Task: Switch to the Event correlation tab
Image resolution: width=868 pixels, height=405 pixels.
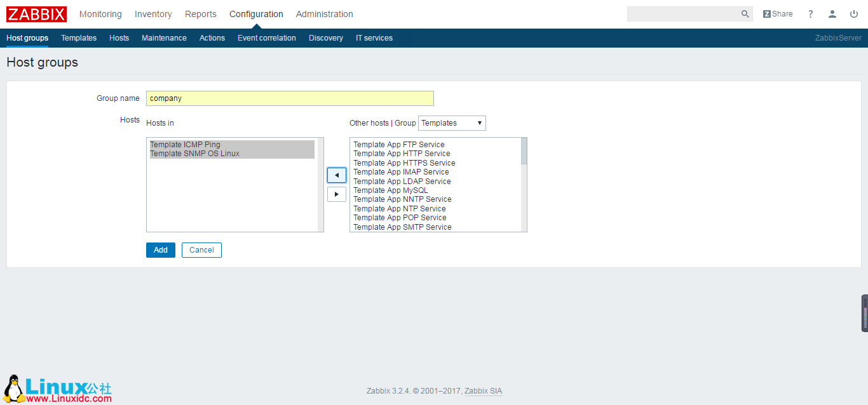Action: (266, 38)
